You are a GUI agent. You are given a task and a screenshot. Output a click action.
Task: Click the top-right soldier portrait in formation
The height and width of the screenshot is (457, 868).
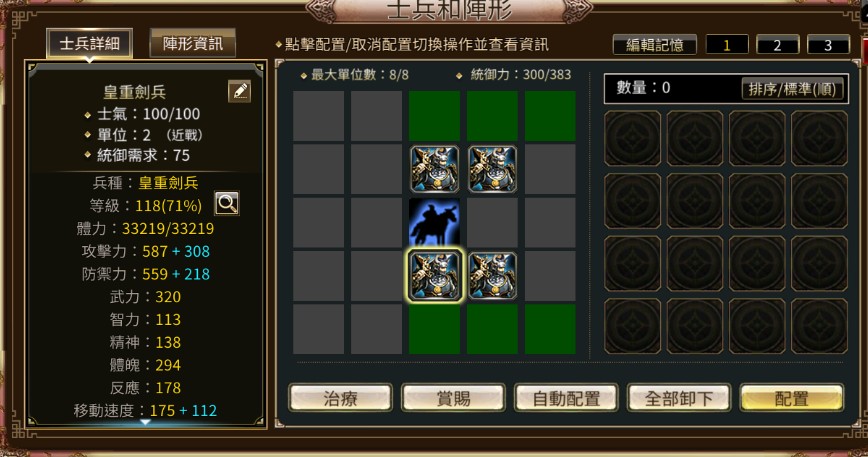[x=492, y=169]
